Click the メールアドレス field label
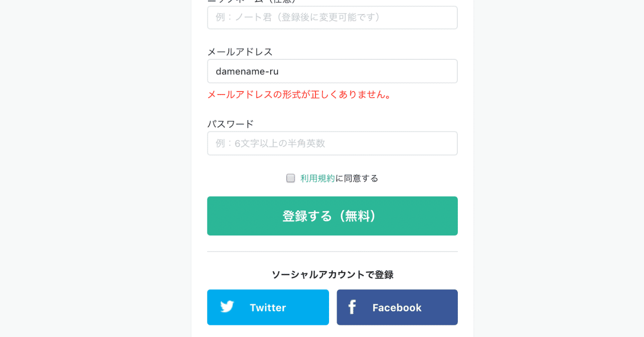The image size is (644, 337). 240,52
